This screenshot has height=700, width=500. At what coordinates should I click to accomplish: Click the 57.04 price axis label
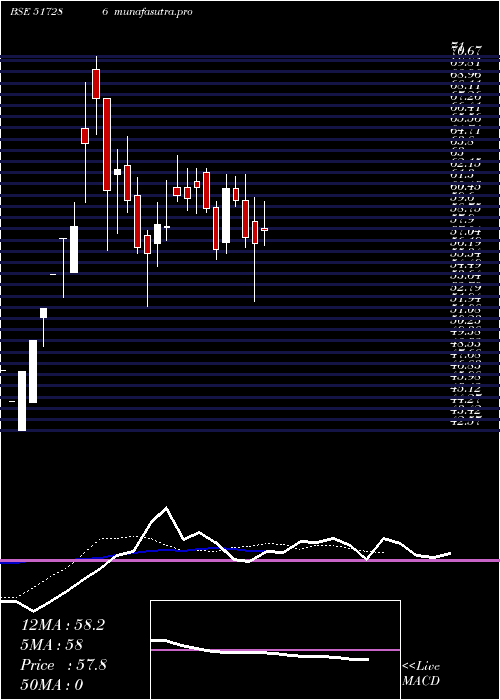tap(465, 233)
